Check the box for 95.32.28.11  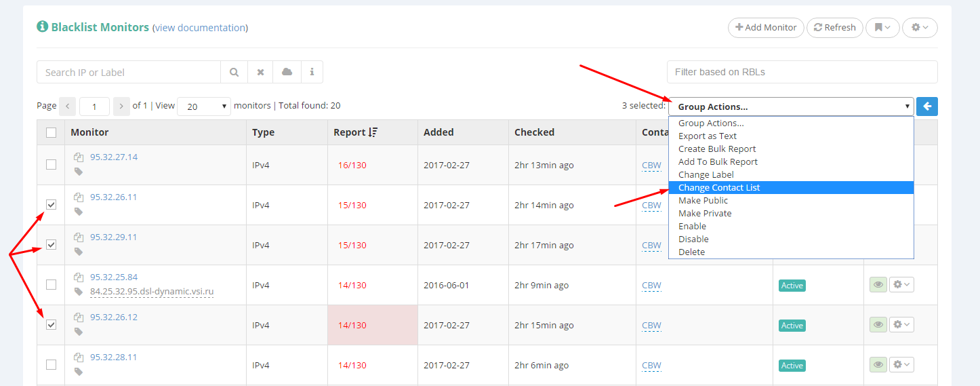[x=51, y=364]
